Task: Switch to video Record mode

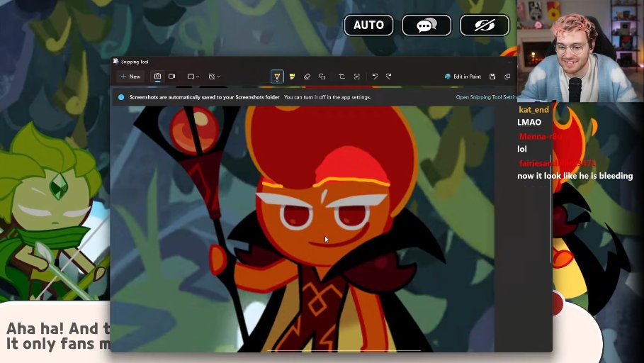Action: [172, 77]
